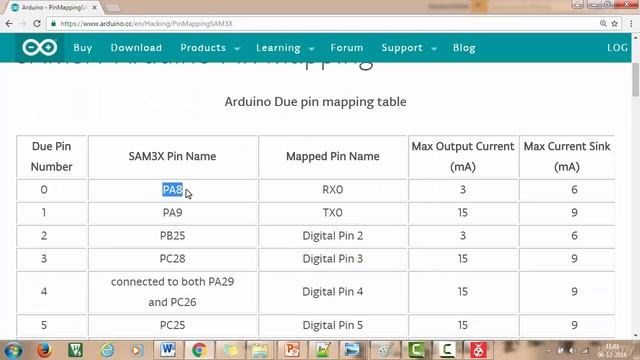Click the TX0 mapped pin name
This screenshot has width=640, height=360.
pos(333,213)
